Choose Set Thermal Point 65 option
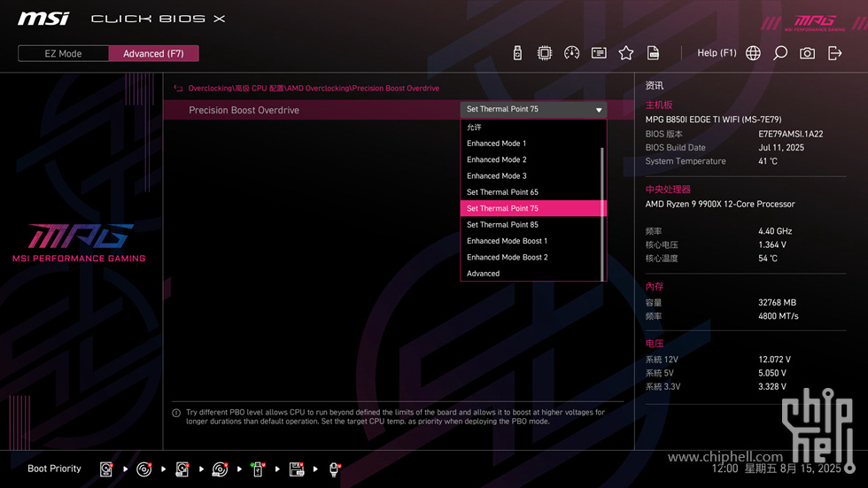This screenshot has width=868, height=488. click(x=531, y=192)
